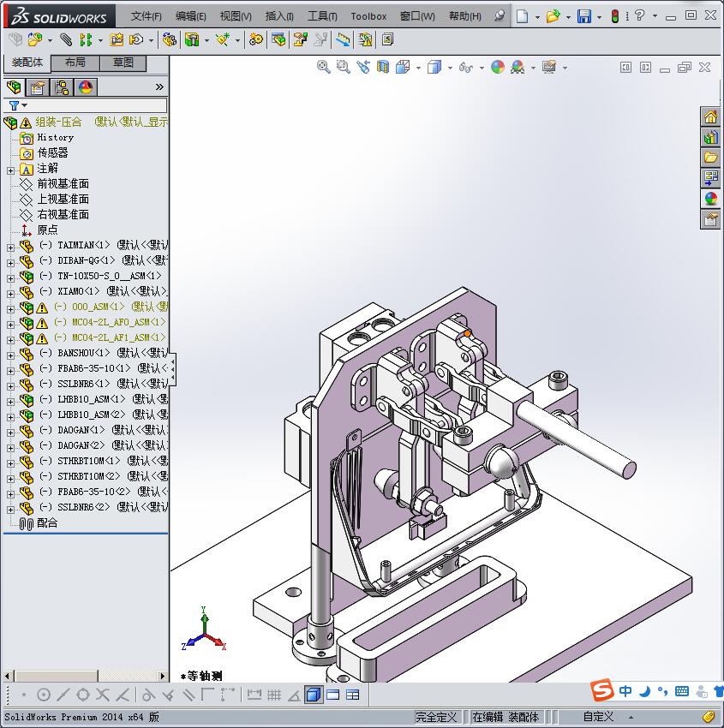Expand the TAIMIAN<1> tree node
The height and width of the screenshot is (728, 724).
(10, 248)
